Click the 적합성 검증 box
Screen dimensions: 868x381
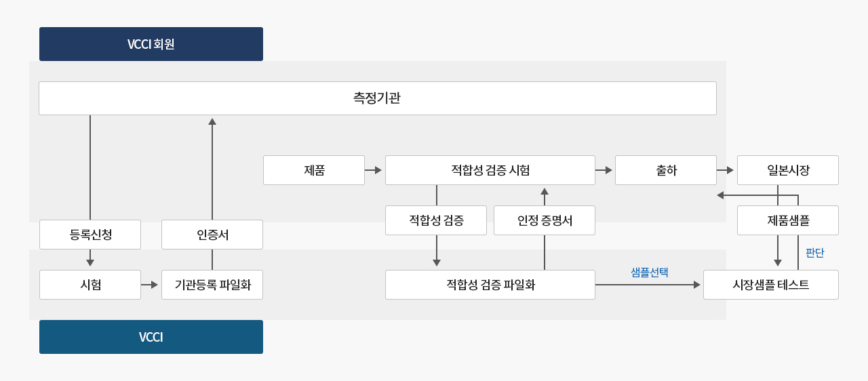pos(436,220)
